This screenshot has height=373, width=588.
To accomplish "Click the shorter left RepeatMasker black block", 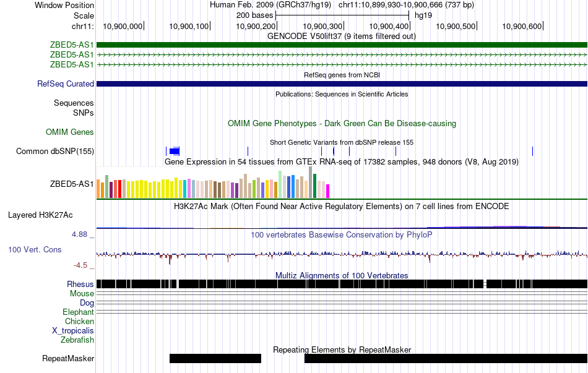I will (x=215, y=358).
